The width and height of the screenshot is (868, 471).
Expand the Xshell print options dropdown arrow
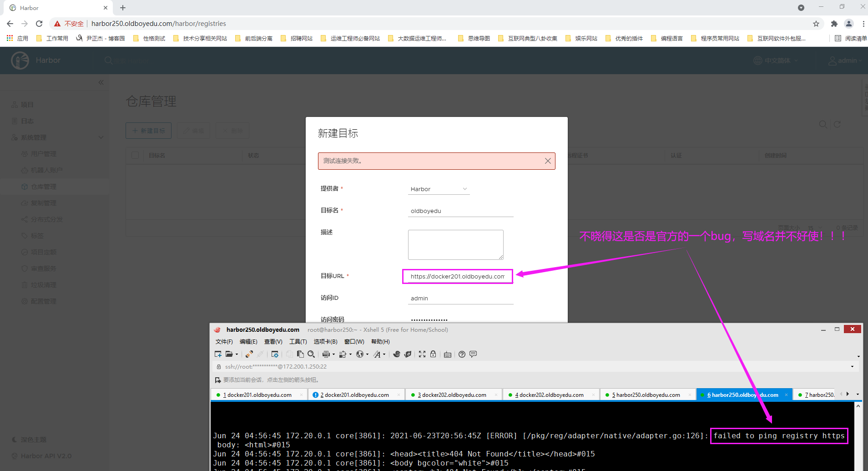click(333, 355)
